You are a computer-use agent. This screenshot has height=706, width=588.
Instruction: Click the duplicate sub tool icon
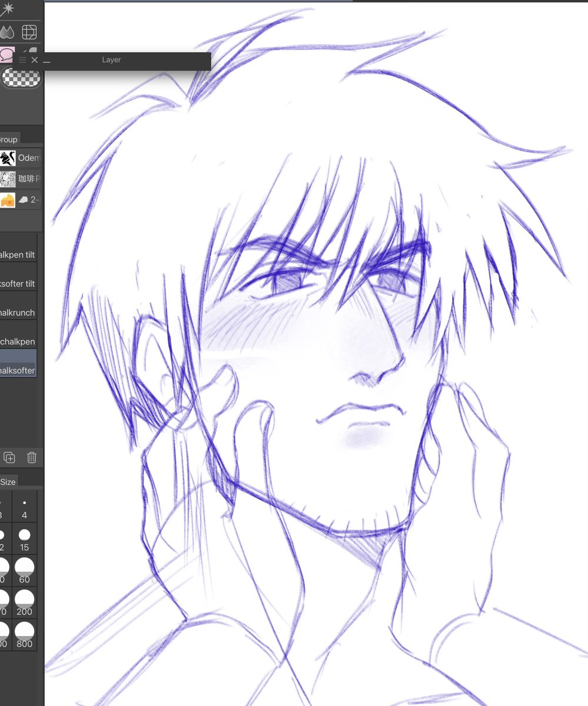point(9,457)
